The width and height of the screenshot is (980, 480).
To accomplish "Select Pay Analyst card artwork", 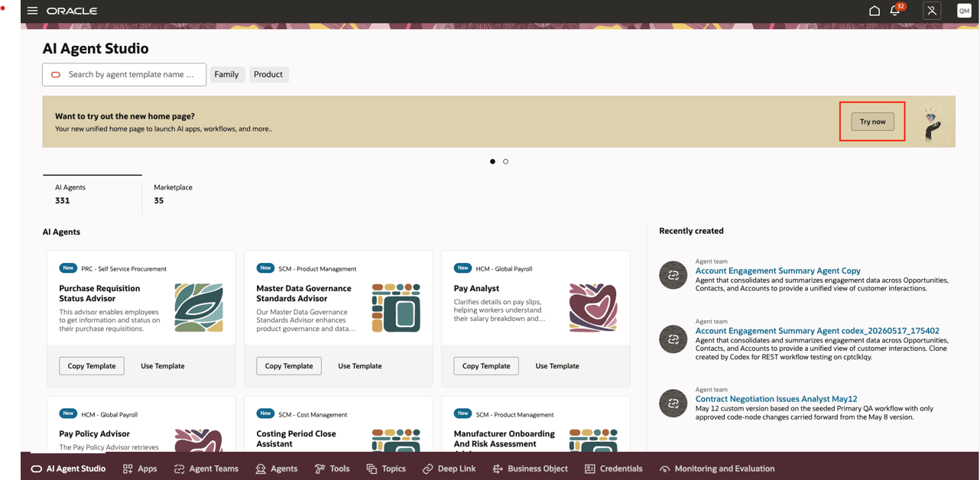I will click(x=593, y=308).
